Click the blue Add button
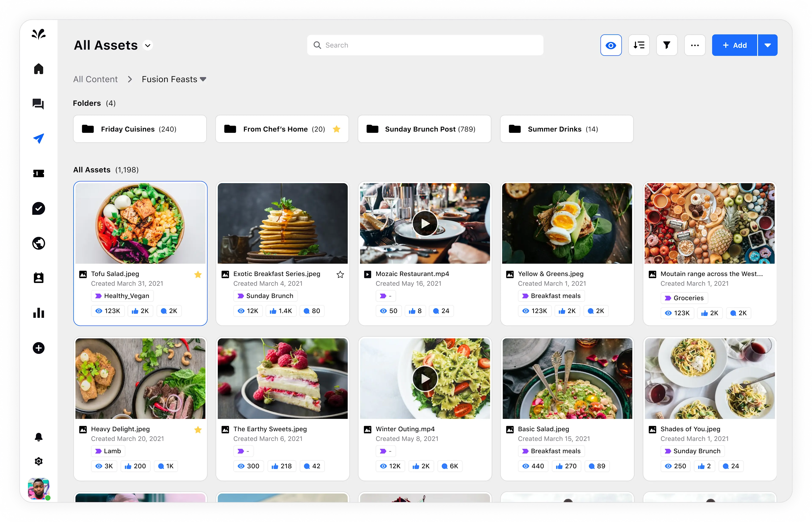The image size is (812, 522). pos(734,45)
